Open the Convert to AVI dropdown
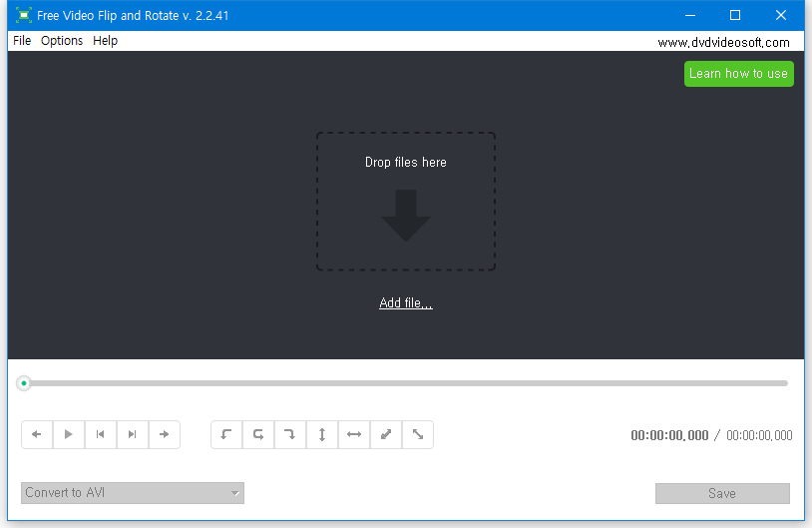The image size is (812, 528). pos(133,493)
